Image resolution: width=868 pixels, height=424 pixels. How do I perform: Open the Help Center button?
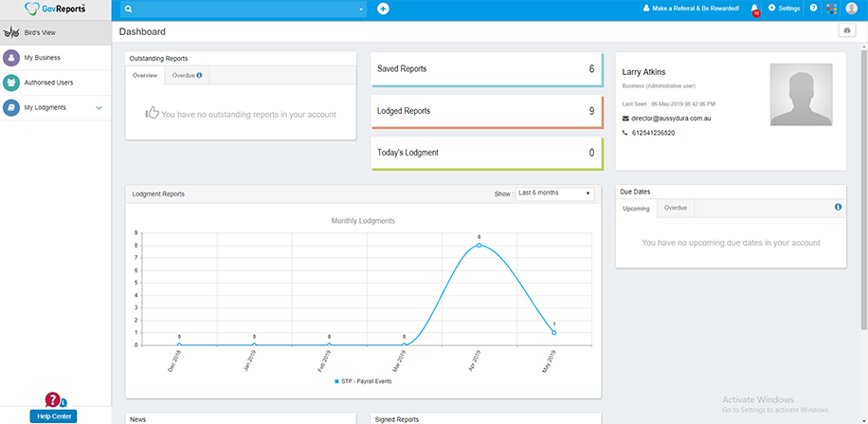tap(53, 415)
